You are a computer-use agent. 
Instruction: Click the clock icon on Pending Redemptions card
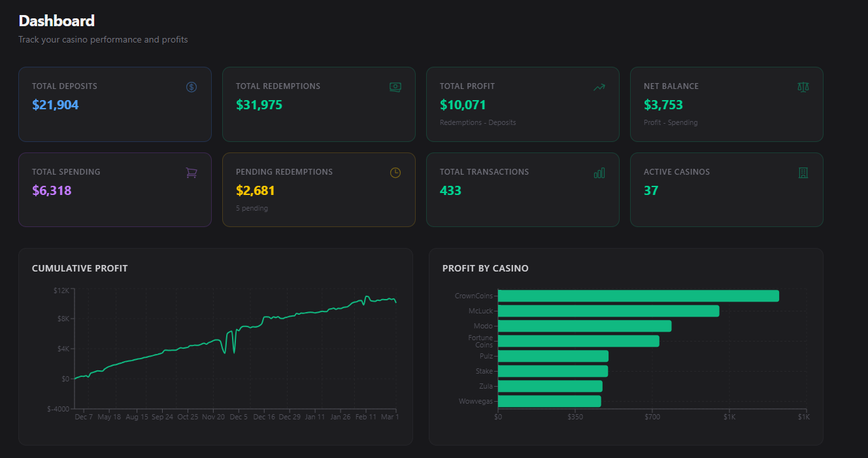(395, 171)
